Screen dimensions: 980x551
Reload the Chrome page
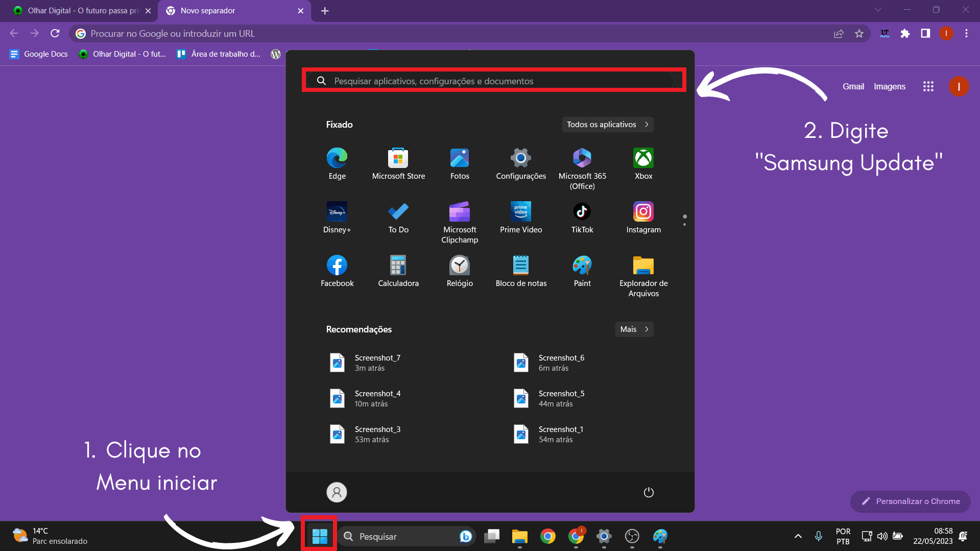[55, 34]
